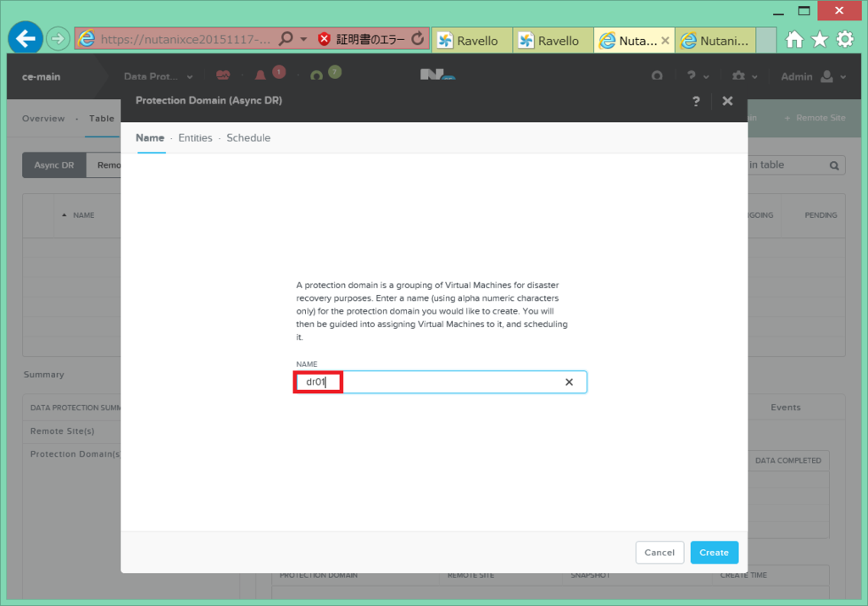Click the Create button
This screenshot has width=868, height=606.
pos(714,553)
